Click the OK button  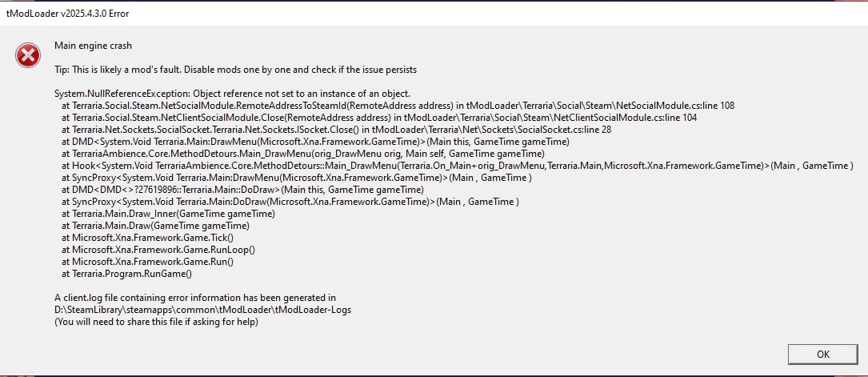[822, 354]
